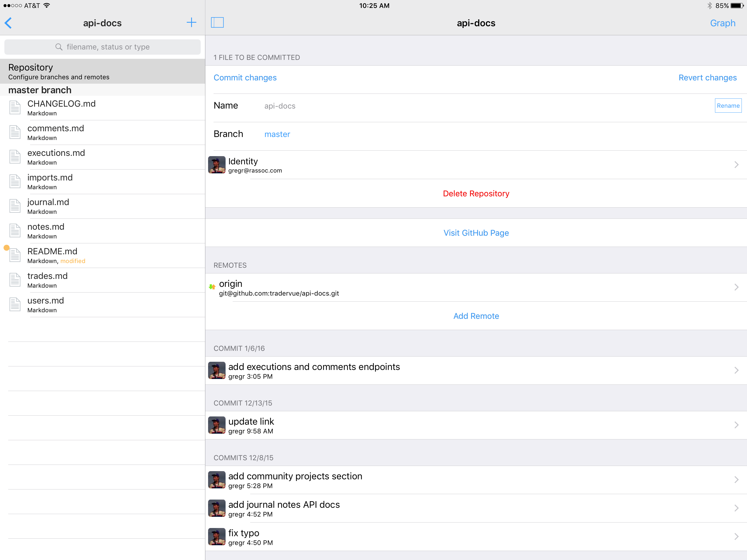Open the Graph view
The width and height of the screenshot is (747, 560).
(x=722, y=23)
